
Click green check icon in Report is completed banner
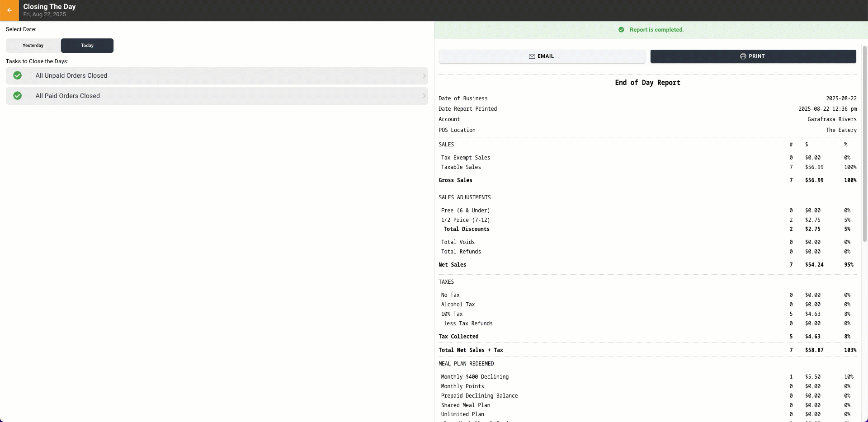click(x=621, y=30)
